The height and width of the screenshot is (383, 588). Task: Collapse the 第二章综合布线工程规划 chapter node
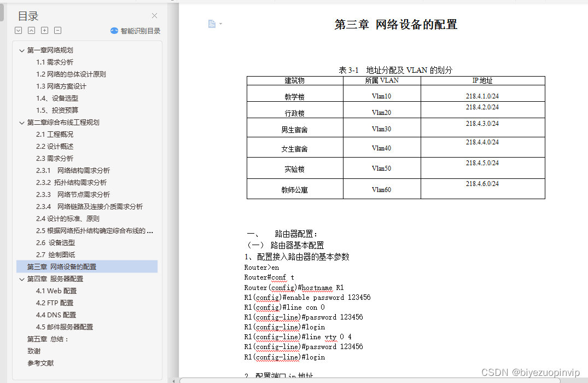pos(22,123)
